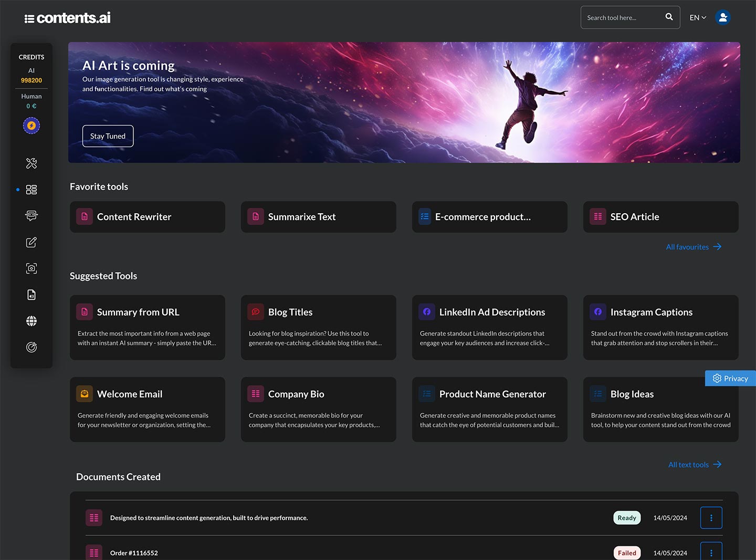Click the target goal sidebar icon
The image size is (756, 560).
click(x=31, y=347)
